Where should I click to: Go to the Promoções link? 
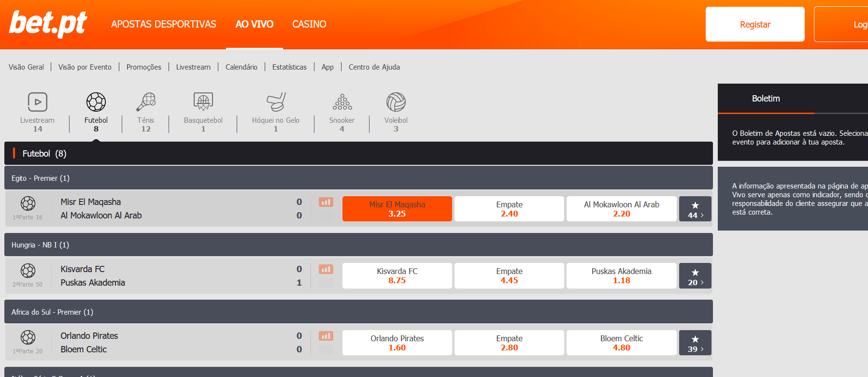tap(144, 67)
